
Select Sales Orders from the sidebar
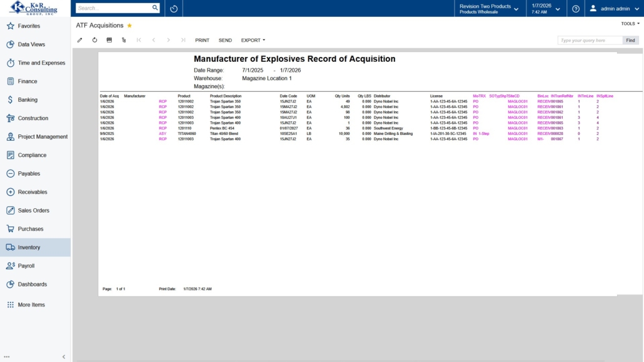coord(33,211)
